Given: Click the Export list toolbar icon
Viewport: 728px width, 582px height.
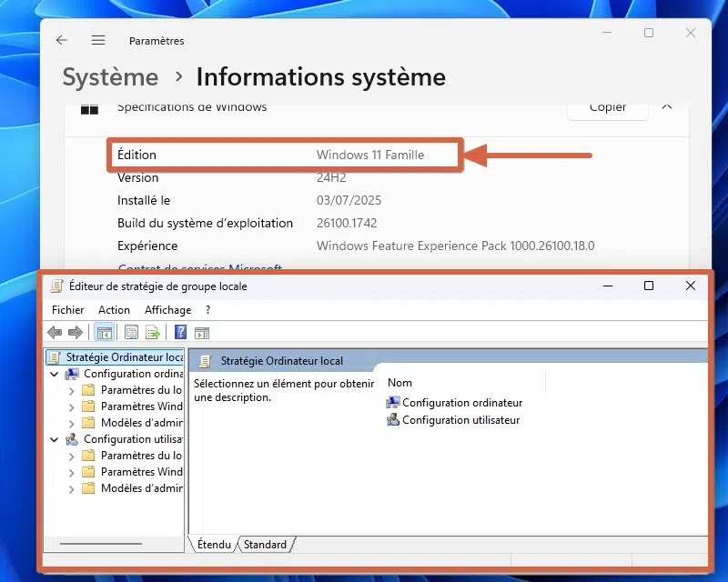Looking at the screenshot, I should [152, 333].
